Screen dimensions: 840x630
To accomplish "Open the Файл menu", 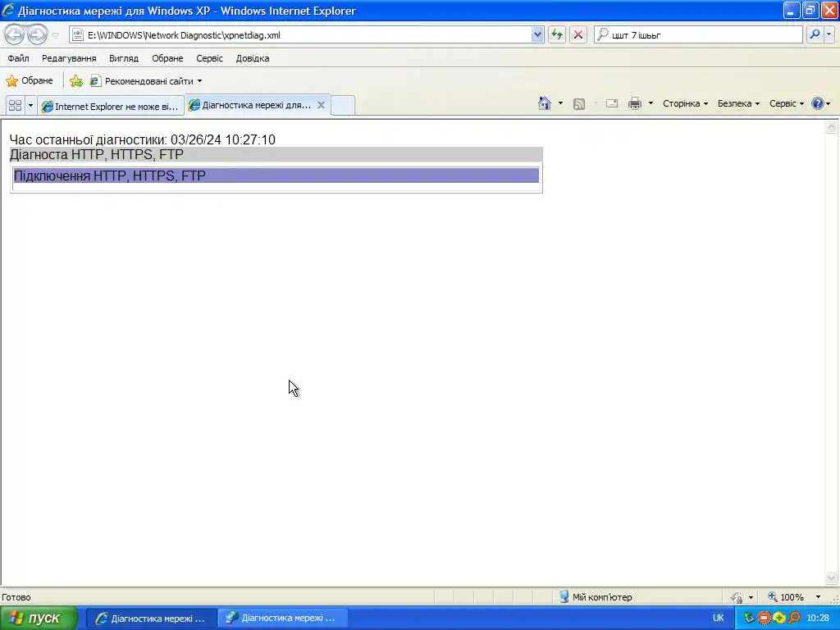I will click(18, 58).
